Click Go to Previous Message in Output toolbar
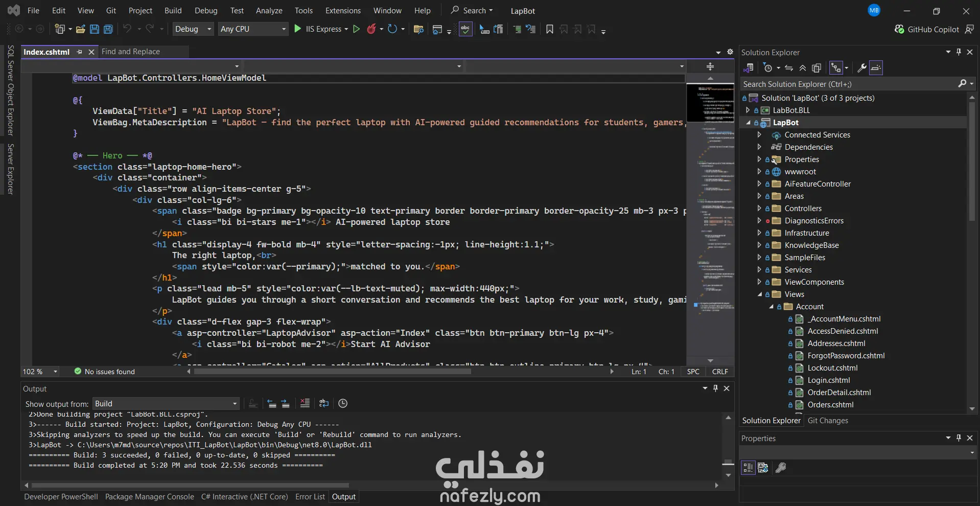 tap(272, 404)
